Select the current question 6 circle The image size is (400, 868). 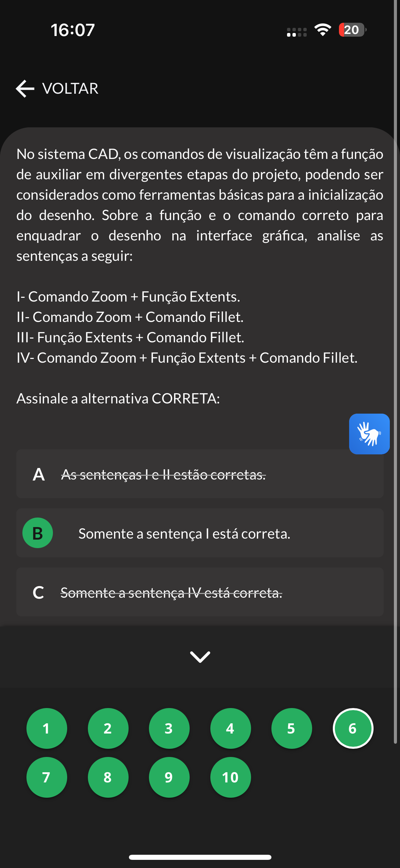(353, 728)
